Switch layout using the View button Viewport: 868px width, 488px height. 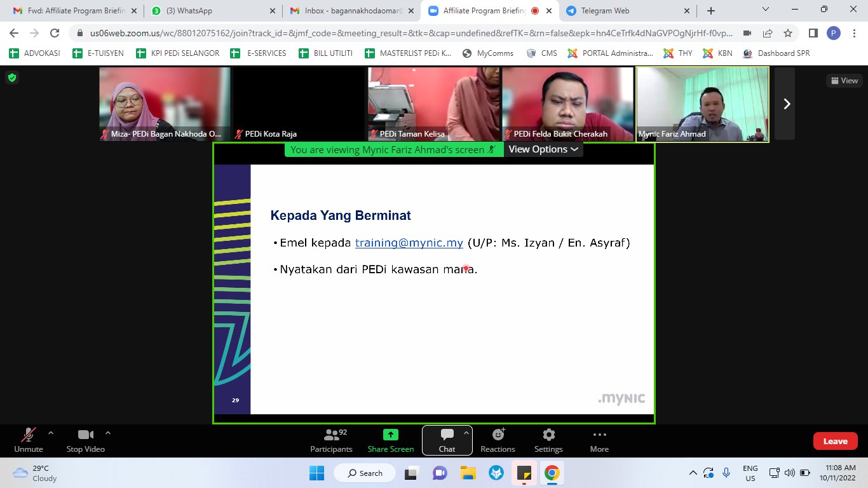pos(843,81)
